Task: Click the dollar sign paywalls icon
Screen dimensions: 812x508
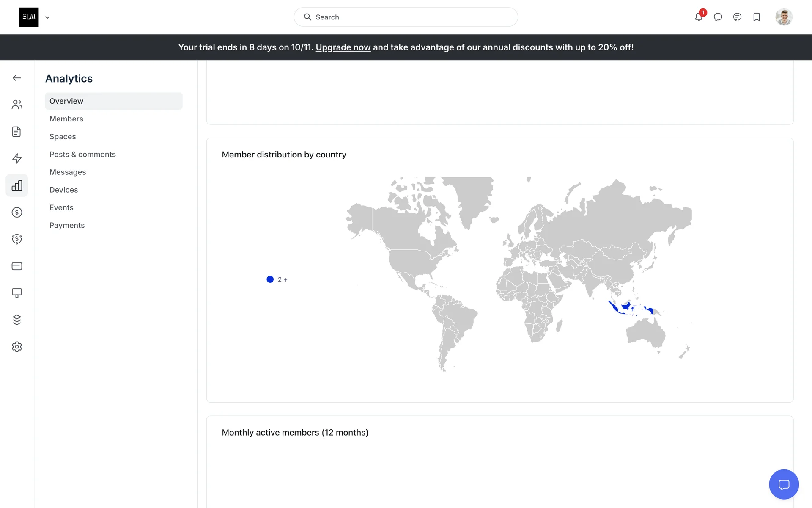Action: (x=17, y=212)
